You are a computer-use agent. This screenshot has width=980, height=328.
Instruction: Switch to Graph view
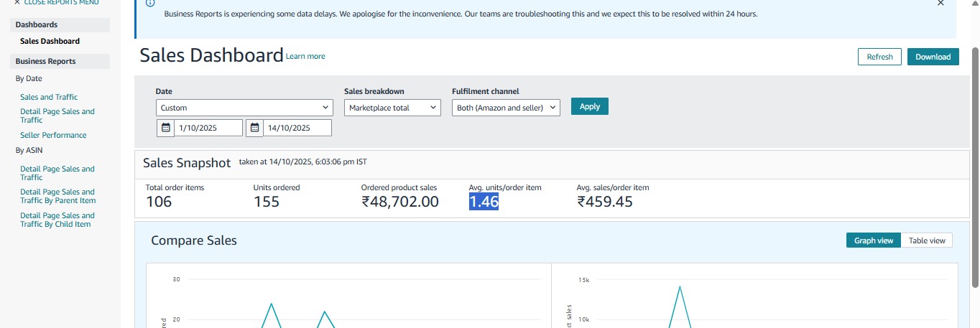pyautogui.click(x=873, y=240)
